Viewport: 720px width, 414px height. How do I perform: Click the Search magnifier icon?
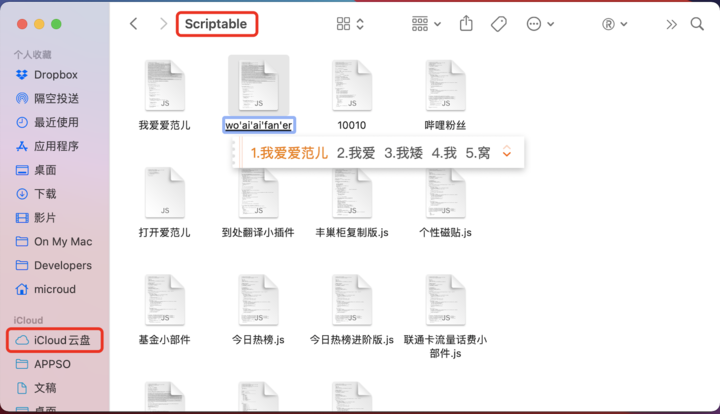697,24
